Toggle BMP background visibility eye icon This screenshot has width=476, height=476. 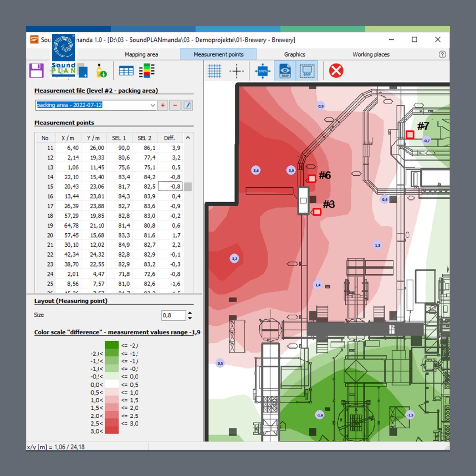[x=285, y=71]
